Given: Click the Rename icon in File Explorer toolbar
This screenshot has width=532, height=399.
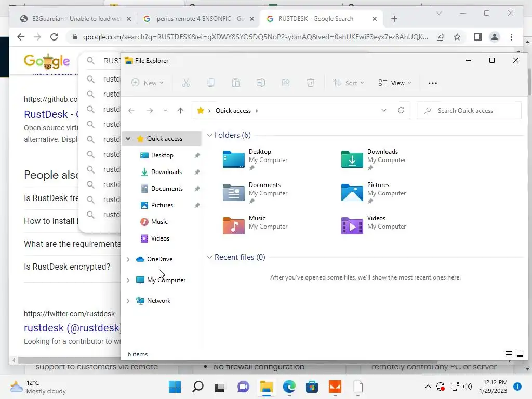Looking at the screenshot, I should click(x=261, y=83).
